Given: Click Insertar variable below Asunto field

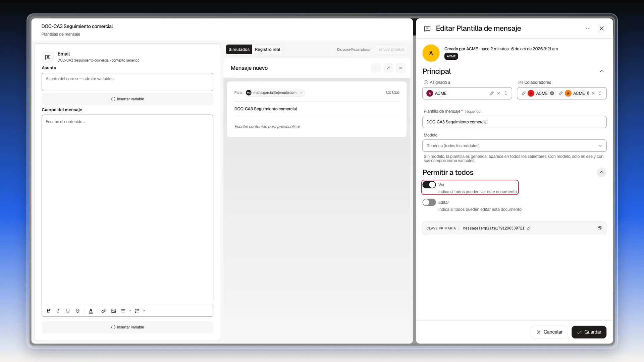Looking at the screenshot, I should [127, 99].
